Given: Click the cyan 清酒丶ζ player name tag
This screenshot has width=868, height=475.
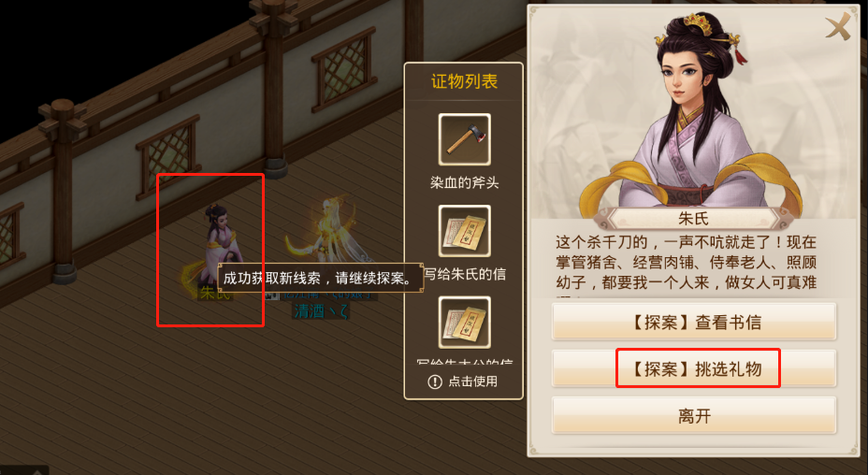Looking at the screenshot, I should pyautogui.click(x=321, y=311).
